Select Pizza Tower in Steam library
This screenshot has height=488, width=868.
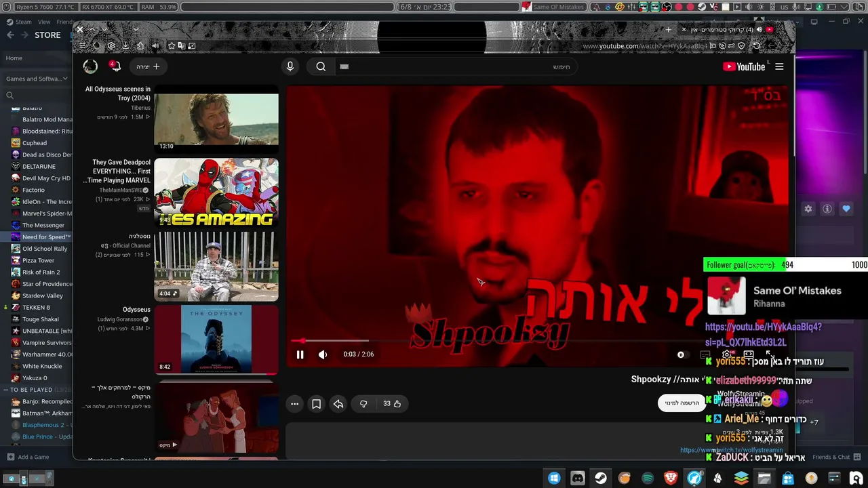[38, 260]
